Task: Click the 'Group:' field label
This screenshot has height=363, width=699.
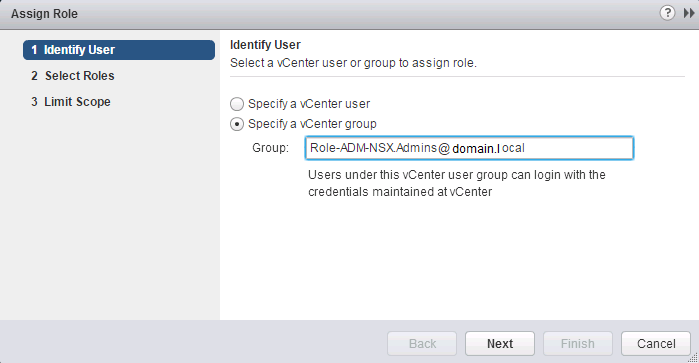Action: pos(270,148)
